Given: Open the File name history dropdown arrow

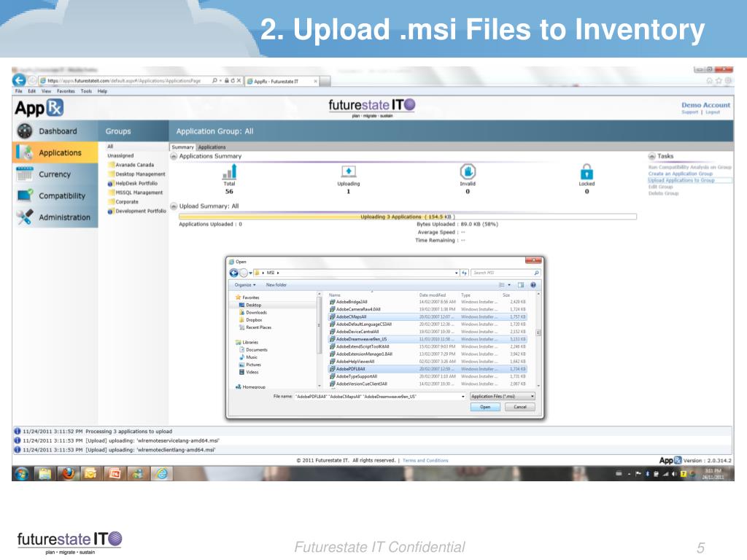Looking at the screenshot, I should [462, 396].
